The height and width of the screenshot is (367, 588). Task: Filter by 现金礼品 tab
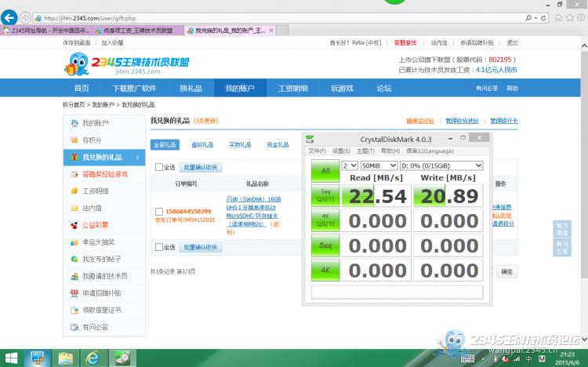click(x=278, y=145)
